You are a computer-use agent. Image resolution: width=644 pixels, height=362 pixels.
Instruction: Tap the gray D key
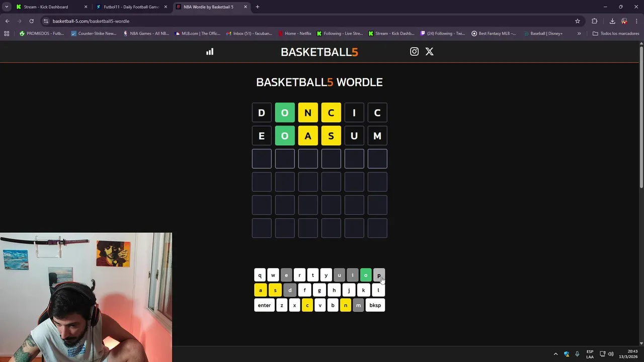(290, 290)
